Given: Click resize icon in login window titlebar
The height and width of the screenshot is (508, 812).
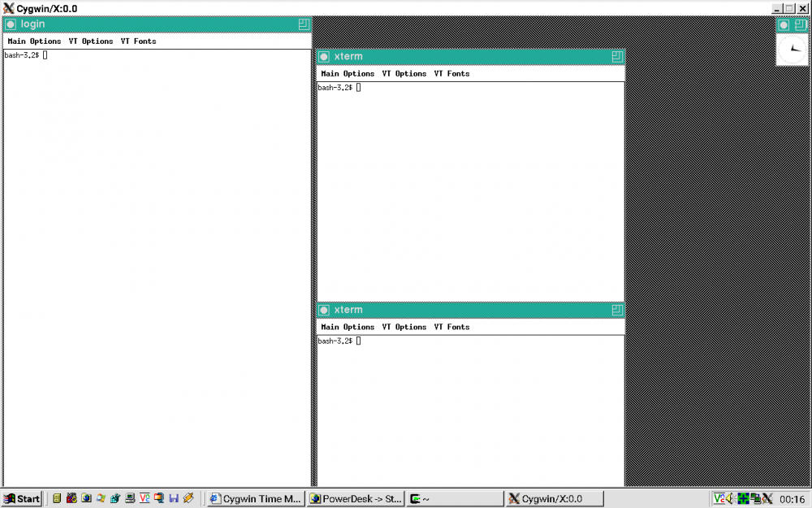Looking at the screenshot, I should click(x=304, y=24).
